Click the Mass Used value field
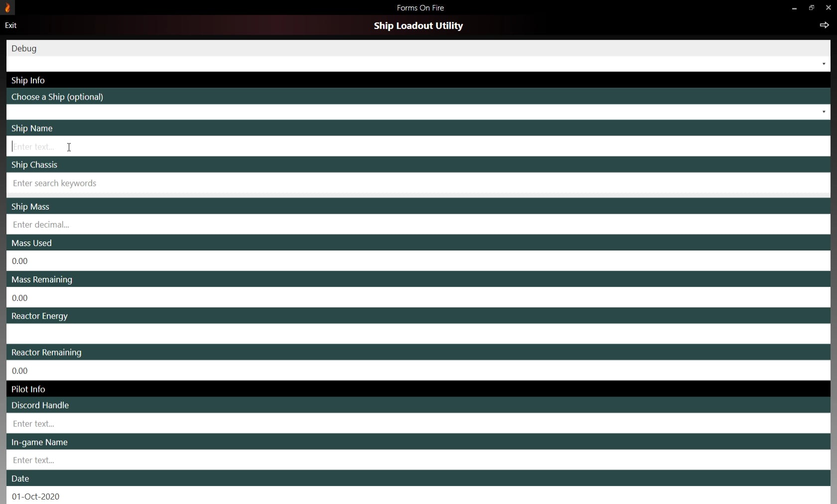The width and height of the screenshot is (837, 504). [418, 261]
